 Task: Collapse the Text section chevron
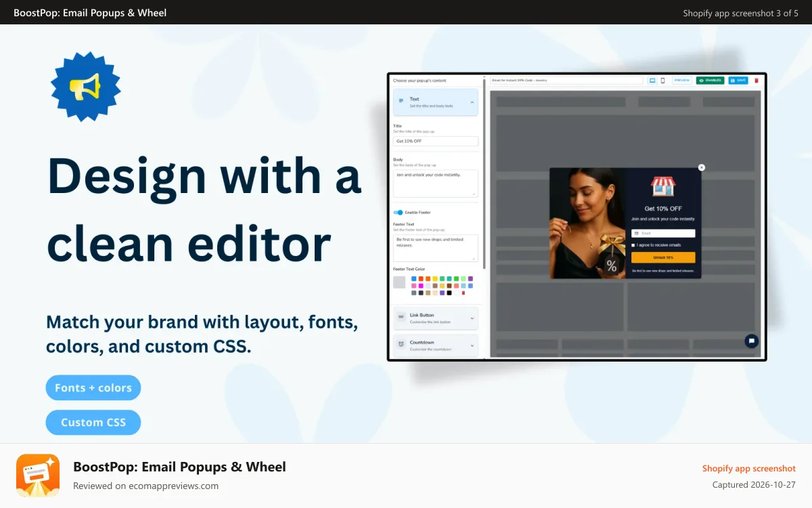click(x=472, y=102)
